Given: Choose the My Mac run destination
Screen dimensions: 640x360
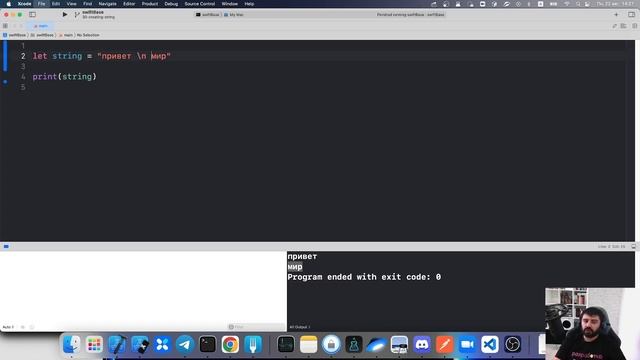Looking at the screenshot, I should (x=234, y=15).
